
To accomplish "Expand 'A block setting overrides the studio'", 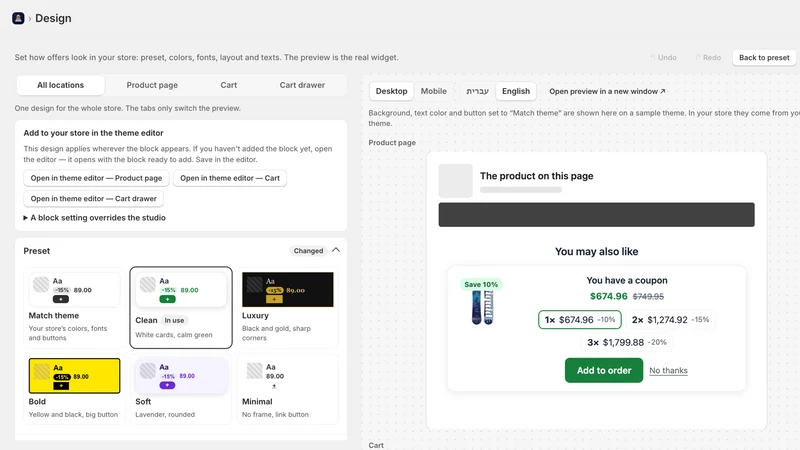I will tap(94, 217).
